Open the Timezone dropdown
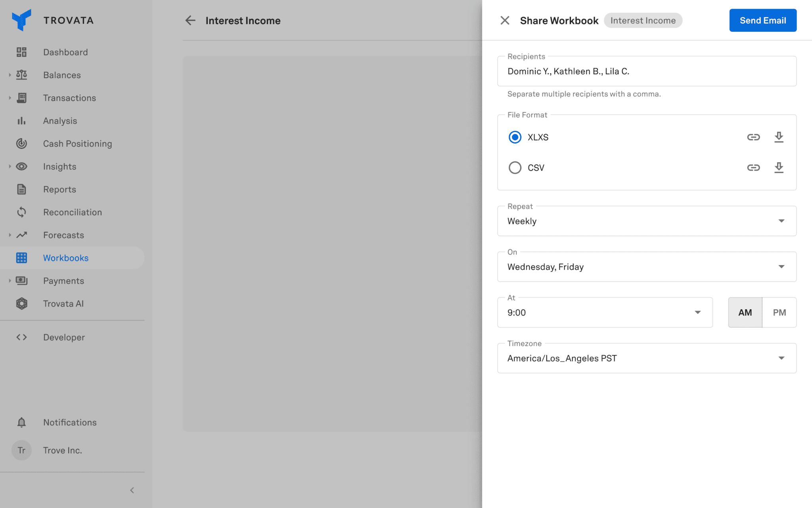Screen dimensions: 812x508 (647, 358)
